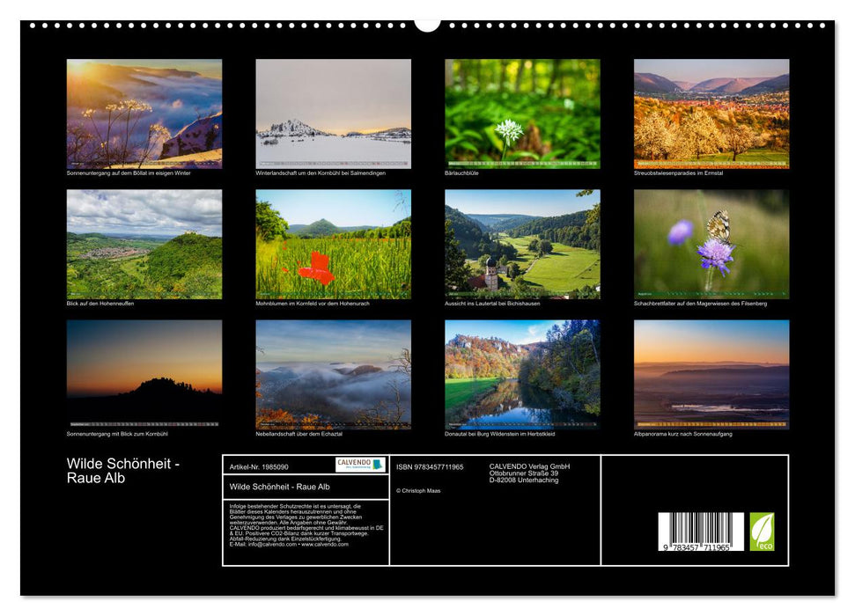Screen dimensions: 855x616
Task: Select the Streuobstwiesenparadies im Ermstal photo
Action: (x=711, y=114)
